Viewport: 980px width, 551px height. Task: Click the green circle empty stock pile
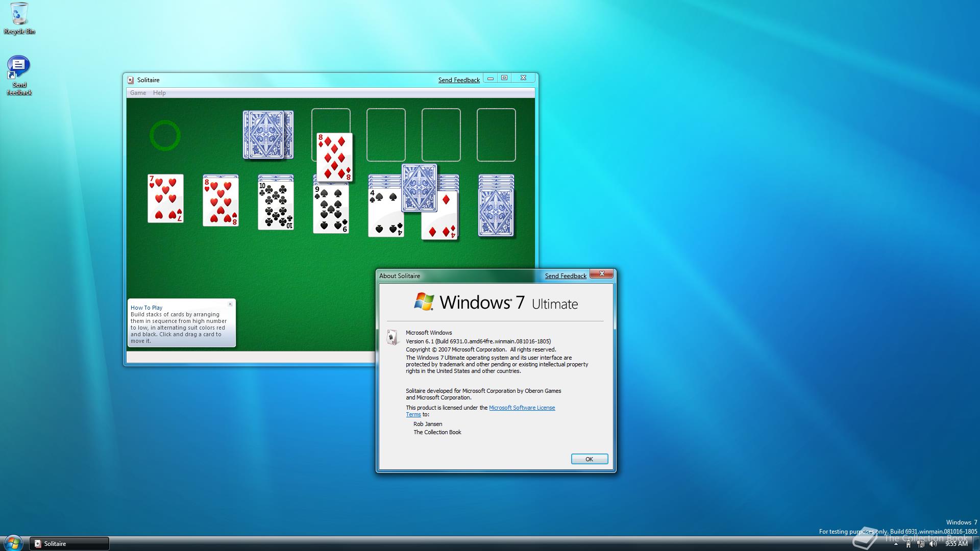[165, 135]
